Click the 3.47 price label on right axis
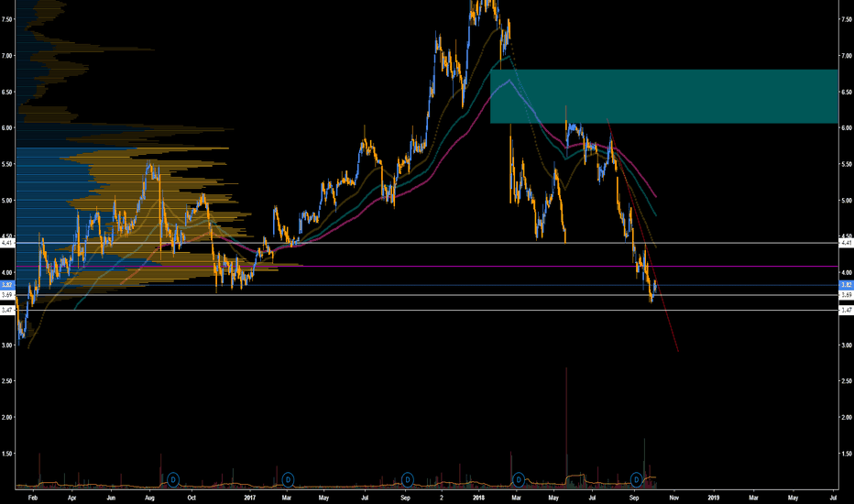The height and width of the screenshot is (504, 854). 846,310
